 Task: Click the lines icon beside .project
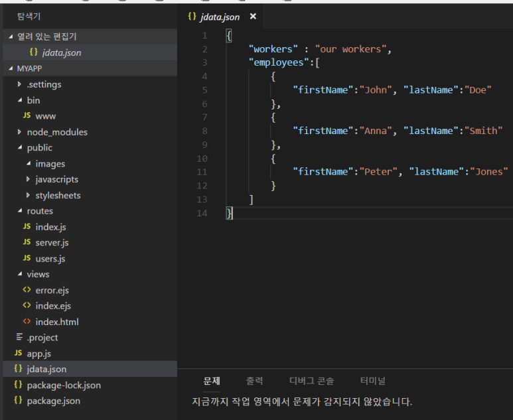[19, 338]
